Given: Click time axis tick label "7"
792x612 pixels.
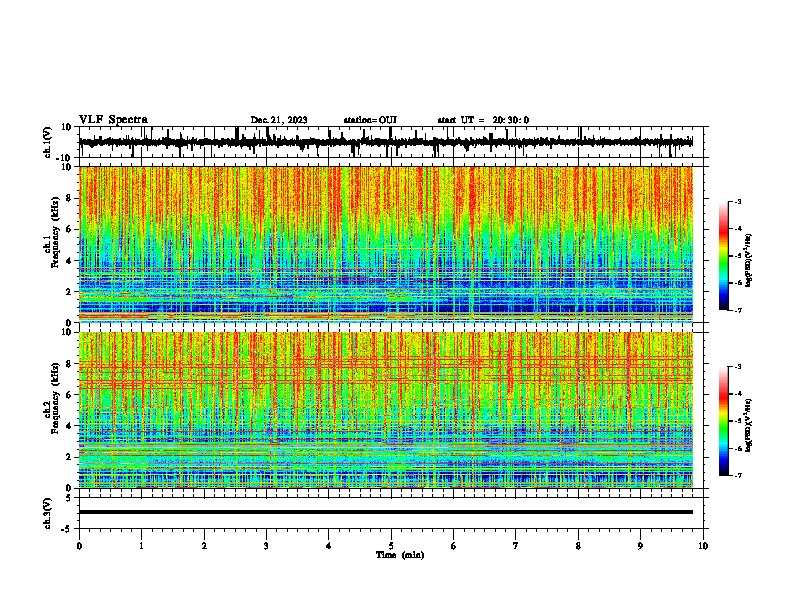Looking at the screenshot, I should 516,546.
